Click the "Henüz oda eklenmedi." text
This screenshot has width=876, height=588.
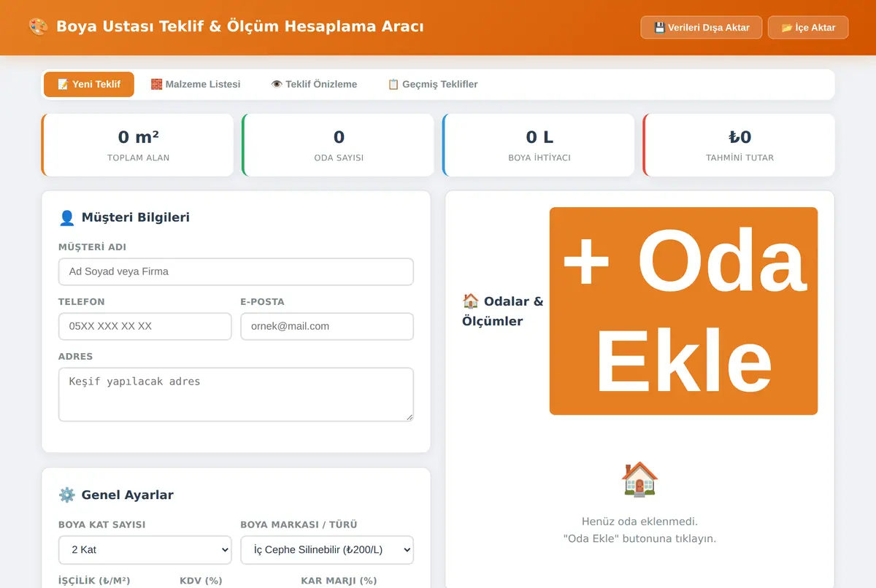(639, 522)
